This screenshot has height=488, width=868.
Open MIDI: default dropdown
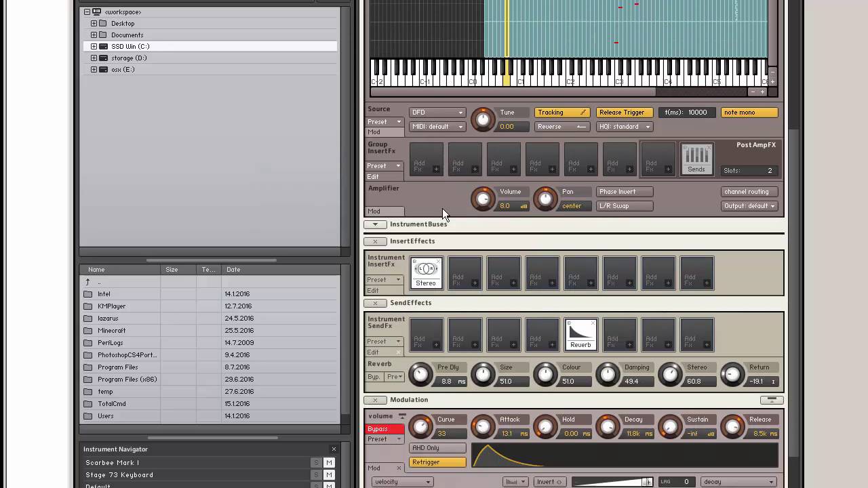[437, 127]
